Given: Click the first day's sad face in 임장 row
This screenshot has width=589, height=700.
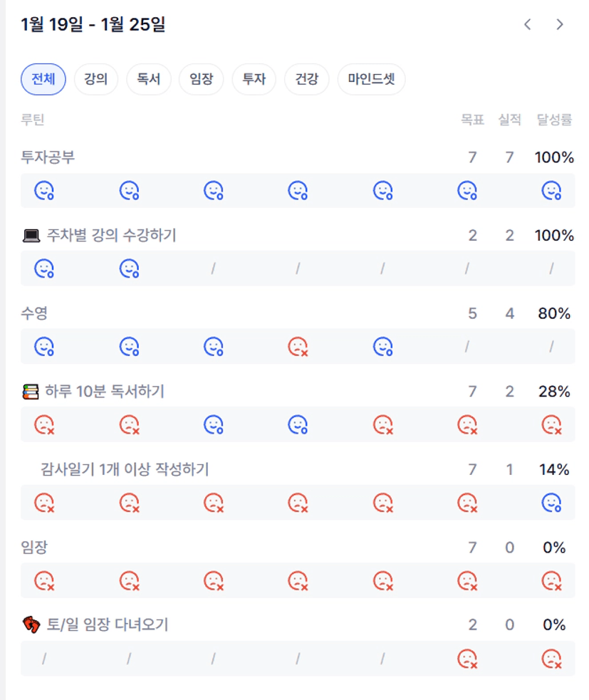Looking at the screenshot, I should point(45,581).
